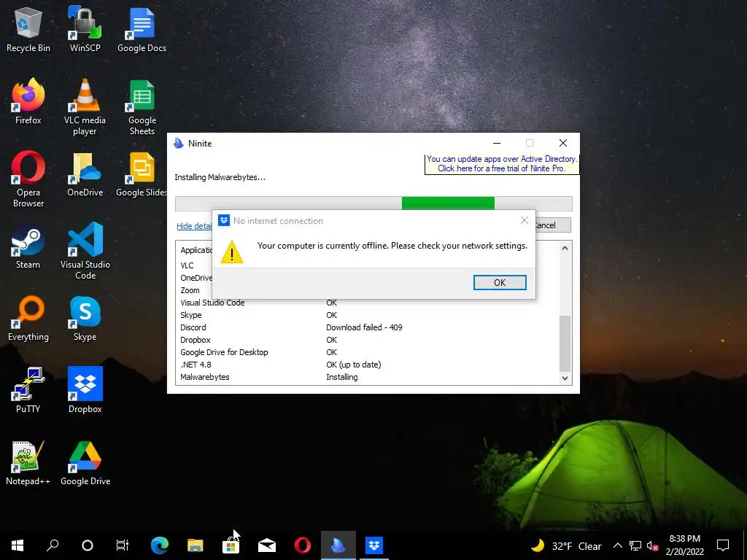Select the Google Sheets desktop shortcut

pos(142,107)
